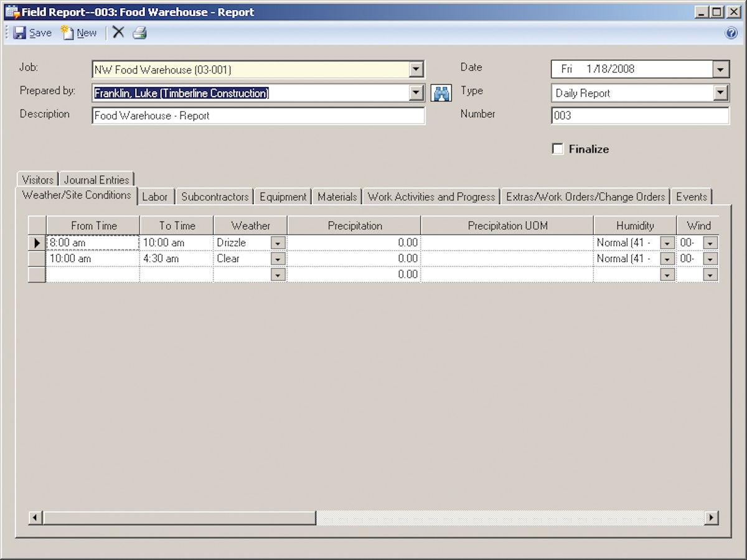This screenshot has width=747, height=560.
Task: Select the Visitors tab
Action: pos(37,179)
